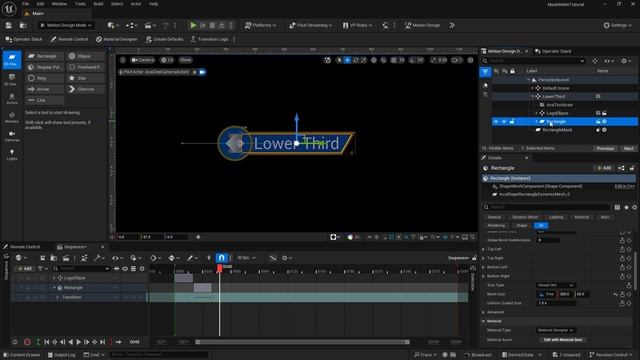Click the Details settings gear icon
The height and width of the screenshot is (360, 640).
(635, 207)
